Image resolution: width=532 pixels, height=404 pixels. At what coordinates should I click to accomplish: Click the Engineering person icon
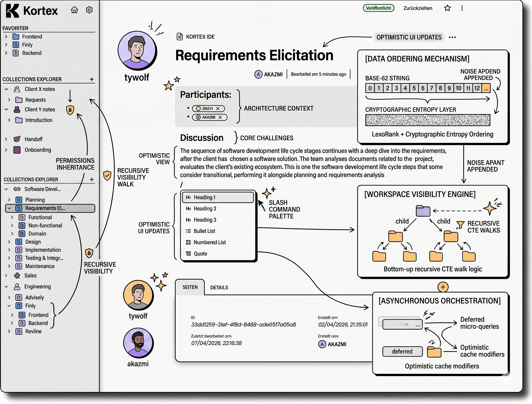coord(17,287)
